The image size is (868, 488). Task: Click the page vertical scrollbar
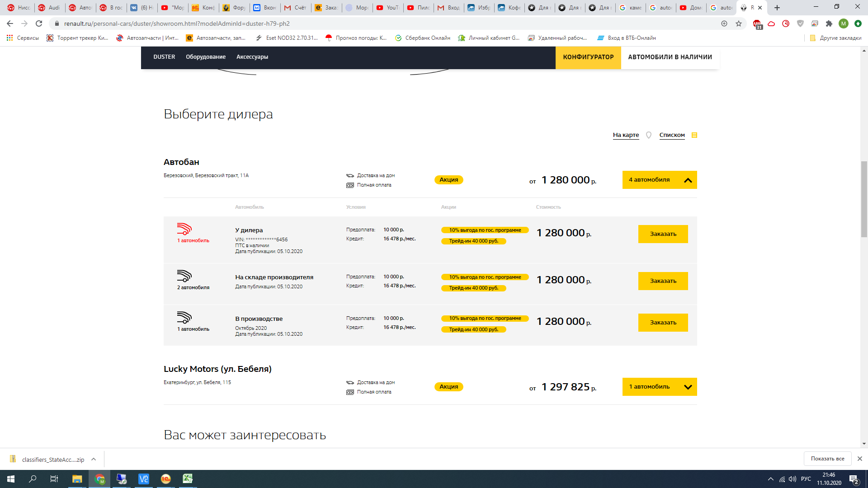tap(864, 199)
